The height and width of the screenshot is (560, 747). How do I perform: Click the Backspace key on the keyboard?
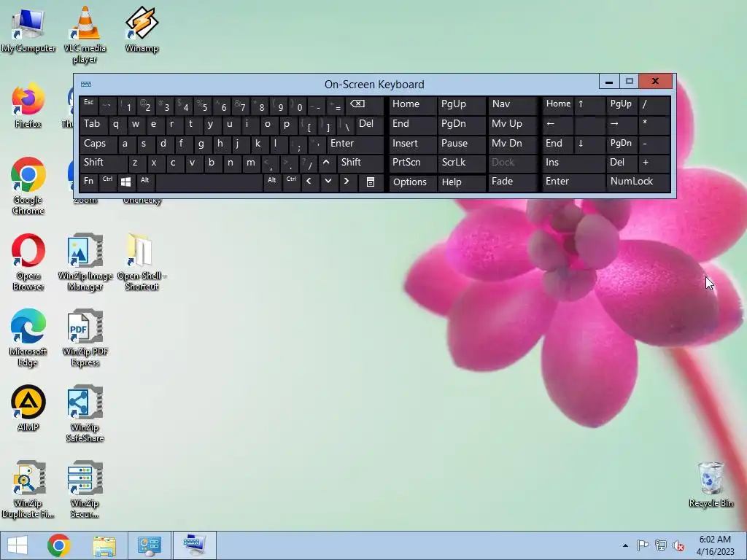pyautogui.click(x=365, y=105)
